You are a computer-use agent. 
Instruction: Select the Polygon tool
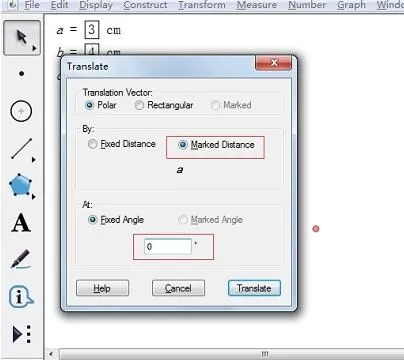21,185
